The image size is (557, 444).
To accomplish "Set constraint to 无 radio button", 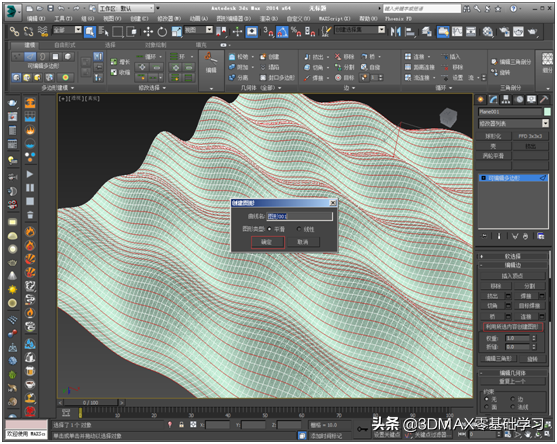I will tap(487, 399).
